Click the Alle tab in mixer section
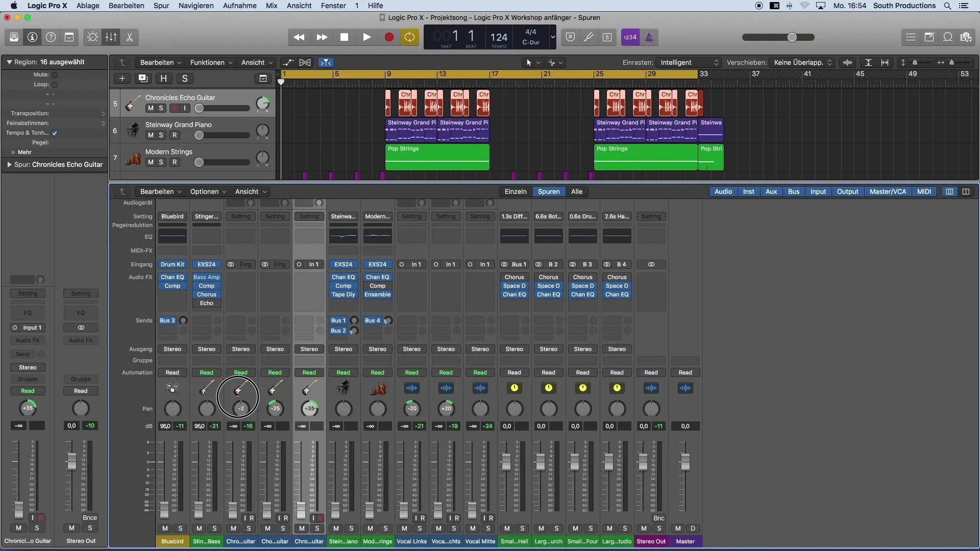980x551 pixels. click(x=577, y=192)
